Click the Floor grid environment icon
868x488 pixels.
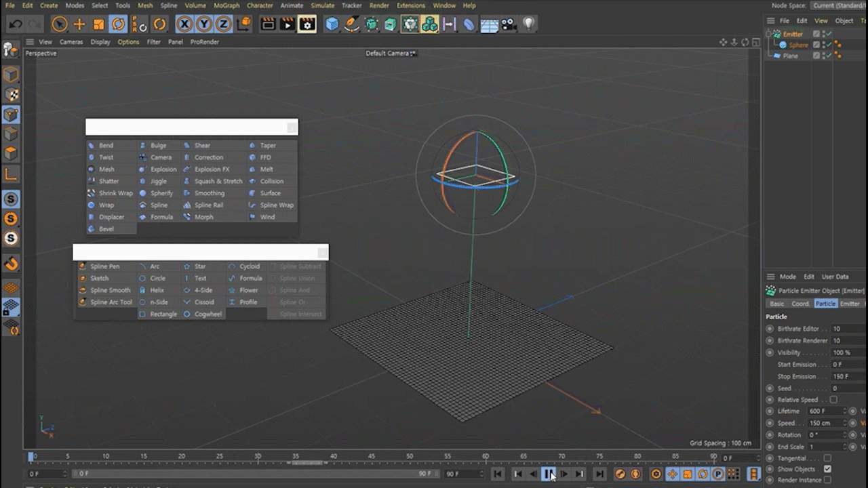tap(489, 24)
